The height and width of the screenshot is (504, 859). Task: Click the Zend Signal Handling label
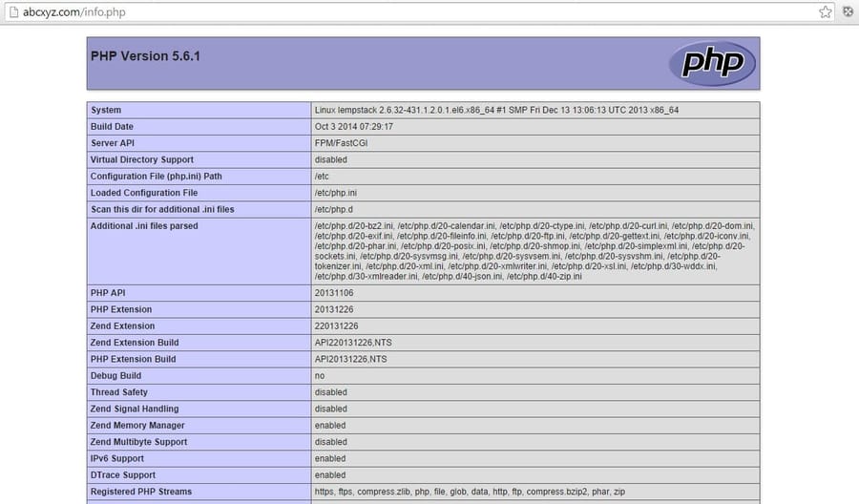[135, 409]
